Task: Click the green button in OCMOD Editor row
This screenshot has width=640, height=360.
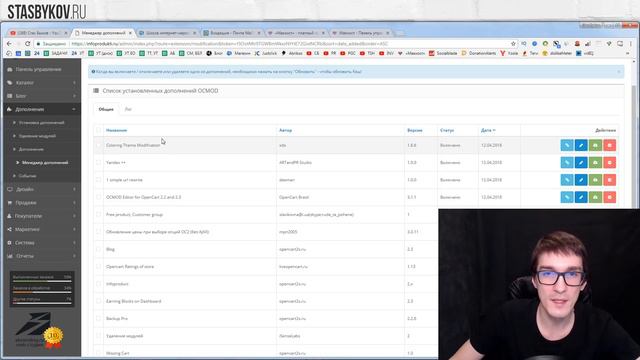Action: pos(595,197)
